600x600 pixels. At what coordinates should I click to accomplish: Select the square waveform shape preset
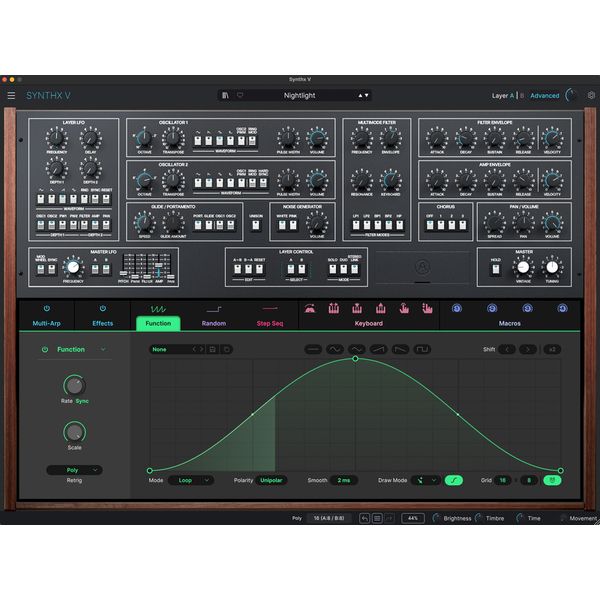[x=422, y=349]
